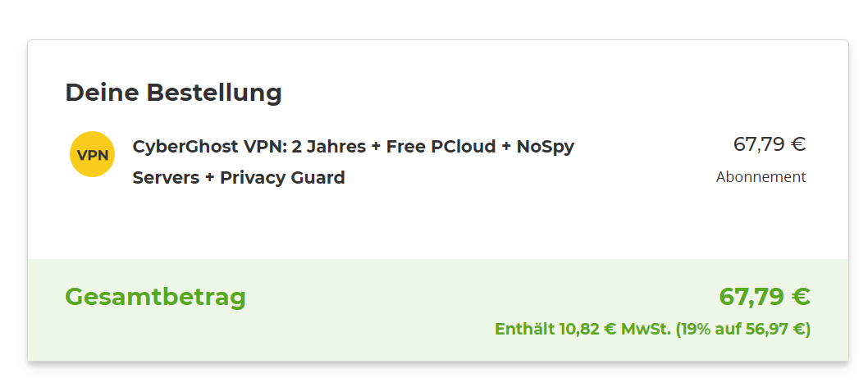Click the "Enthält" word in the tax line
The height and width of the screenshot is (387, 868).
[523, 330]
